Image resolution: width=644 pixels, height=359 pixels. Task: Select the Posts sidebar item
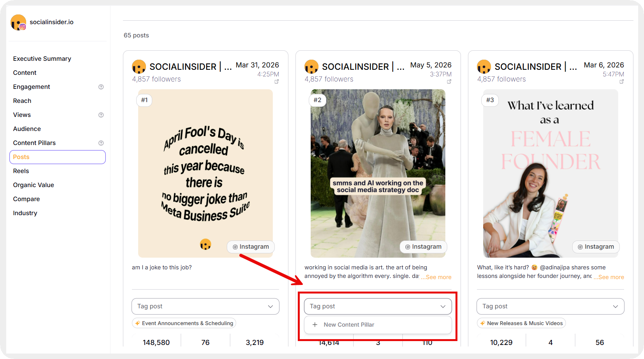coord(57,157)
